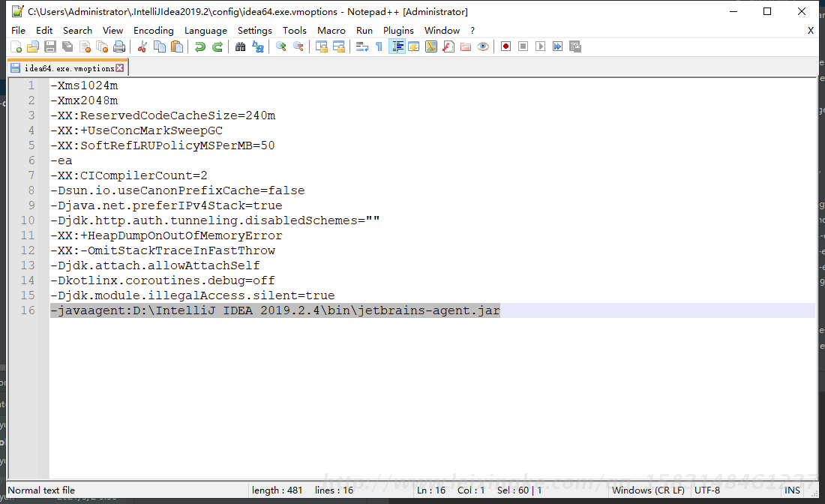Viewport: 825px width, 504px height.
Task: Click the Undo arrow icon
Action: [199, 46]
